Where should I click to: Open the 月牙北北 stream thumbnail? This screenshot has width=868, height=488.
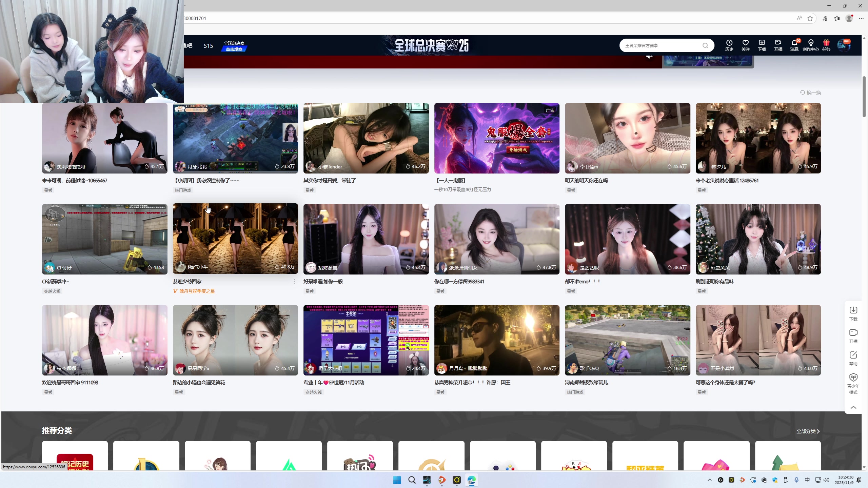click(235, 138)
